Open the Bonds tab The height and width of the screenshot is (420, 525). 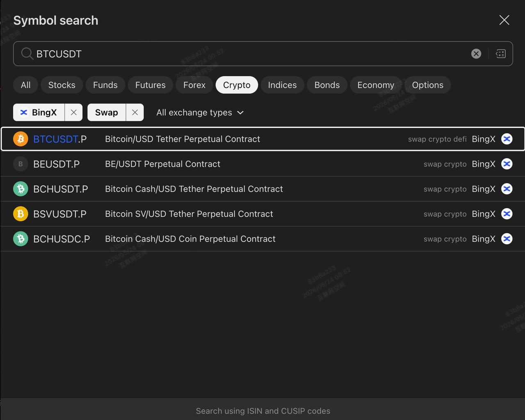coord(327,85)
